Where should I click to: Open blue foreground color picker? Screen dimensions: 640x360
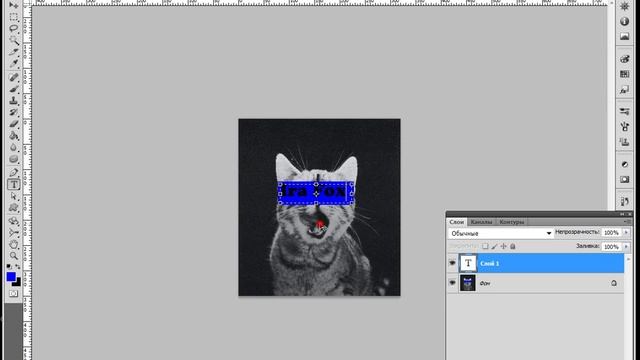click(11, 276)
